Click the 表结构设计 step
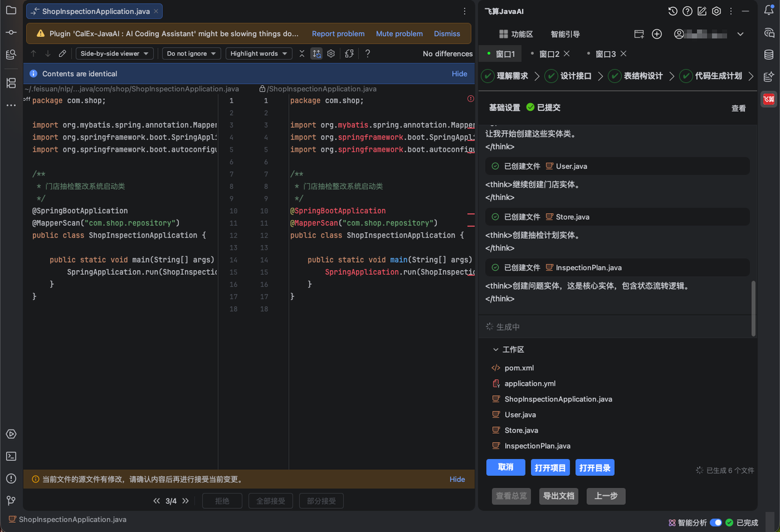Screen dimensions: 780x532 (x=636, y=76)
